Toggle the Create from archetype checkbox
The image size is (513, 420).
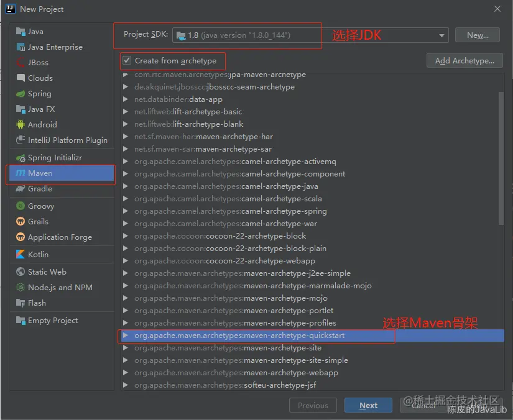click(127, 60)
